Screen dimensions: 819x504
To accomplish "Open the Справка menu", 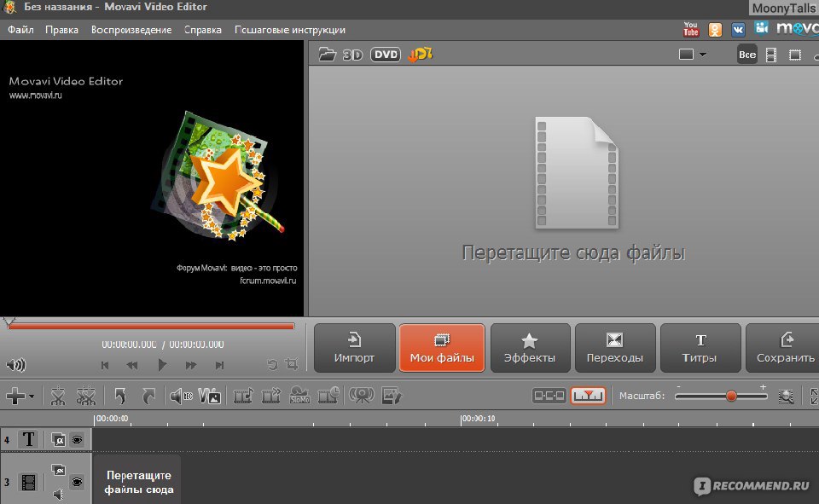I will point(203,30).
